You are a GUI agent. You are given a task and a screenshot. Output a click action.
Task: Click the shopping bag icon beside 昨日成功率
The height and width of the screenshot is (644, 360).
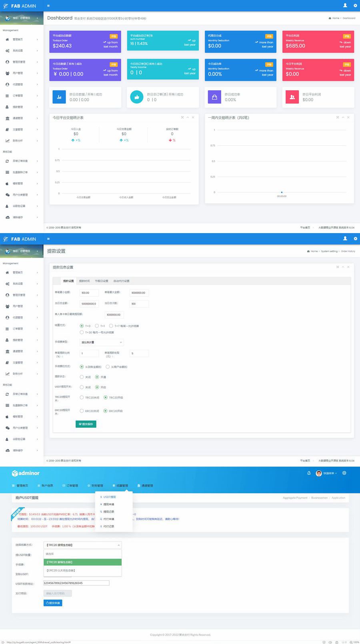(214, 97)
